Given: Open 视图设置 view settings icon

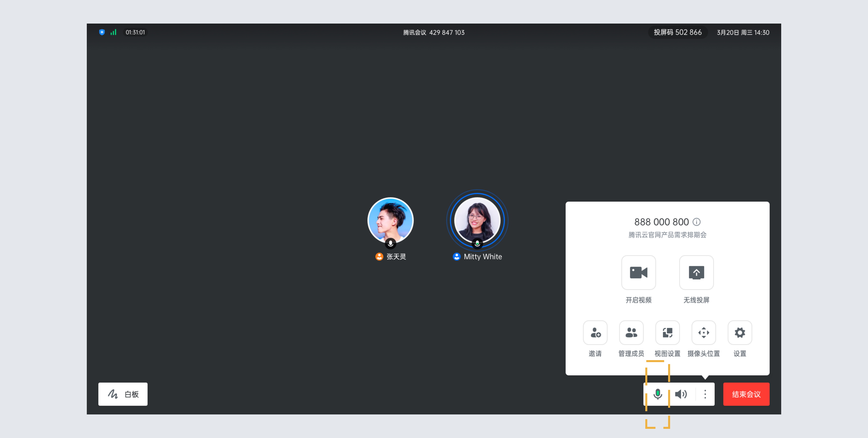Looking at the screenshot, I should pos(667,333).
